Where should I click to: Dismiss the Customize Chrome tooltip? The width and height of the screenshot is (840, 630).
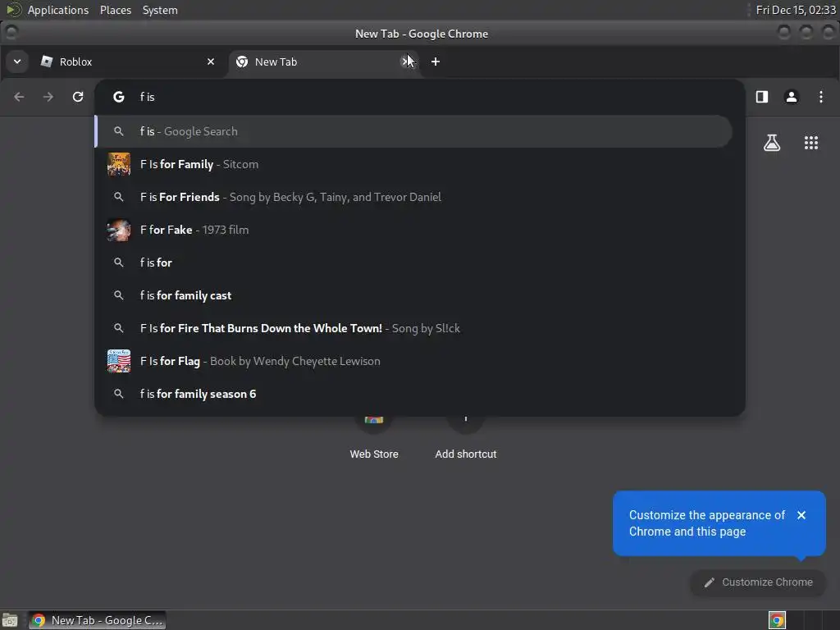click(x=801, y=515)
